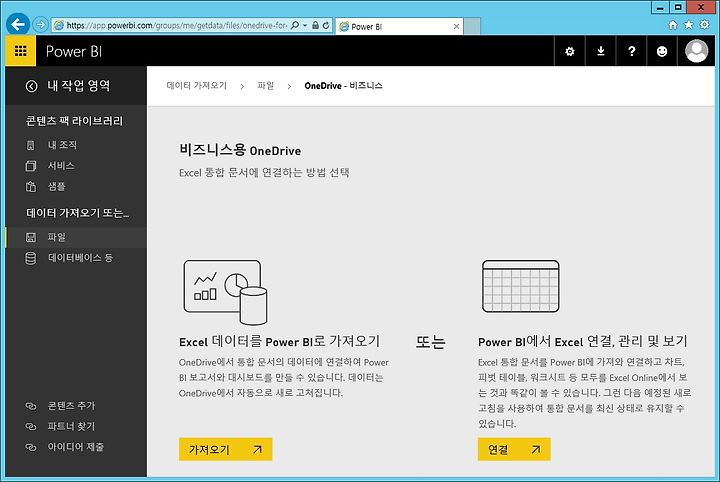720x482 pixels.
Task: Click the 파일 save-disk icon
Action: 31,237
